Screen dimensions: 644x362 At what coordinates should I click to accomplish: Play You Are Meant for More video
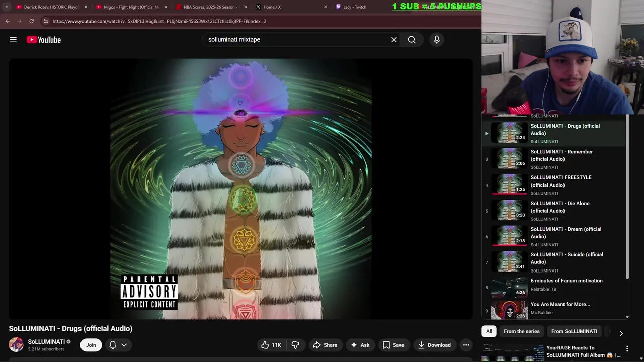click(x=553, y=310)
